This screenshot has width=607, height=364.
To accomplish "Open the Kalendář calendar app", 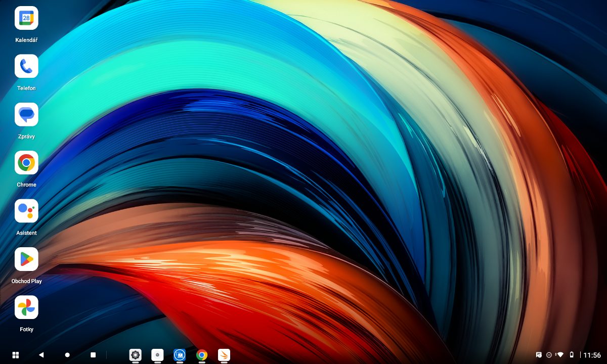I will click(26, 18).
